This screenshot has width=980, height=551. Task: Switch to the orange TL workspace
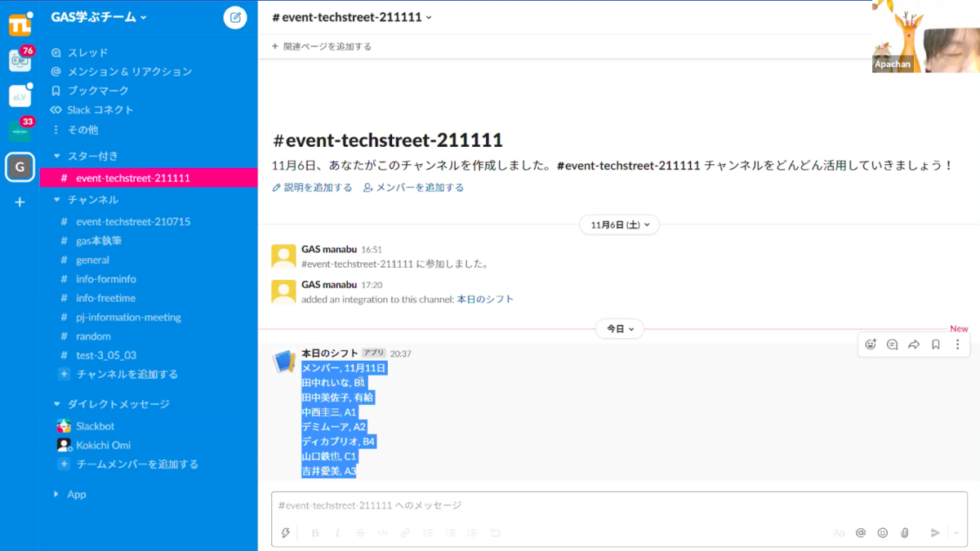[20, 25]
